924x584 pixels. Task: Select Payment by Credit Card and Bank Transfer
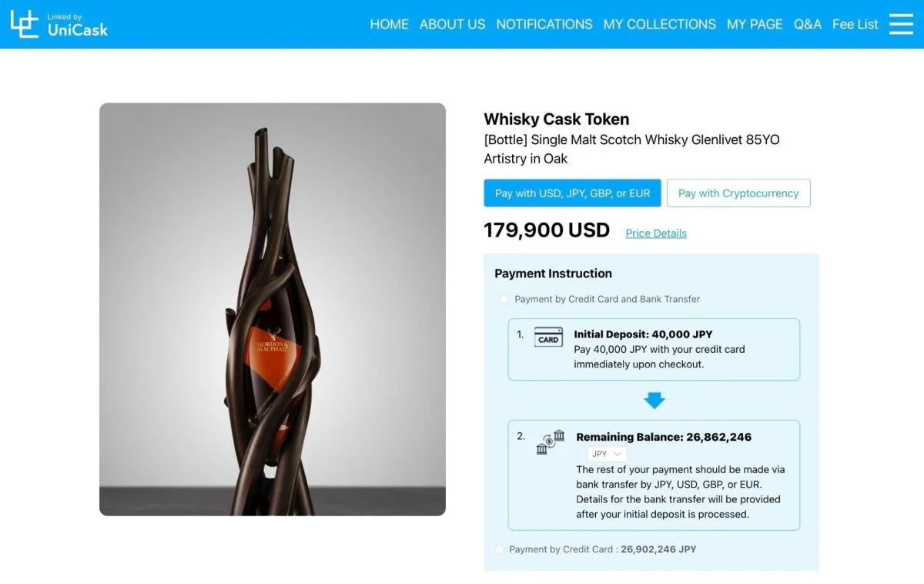click(504, 299)
